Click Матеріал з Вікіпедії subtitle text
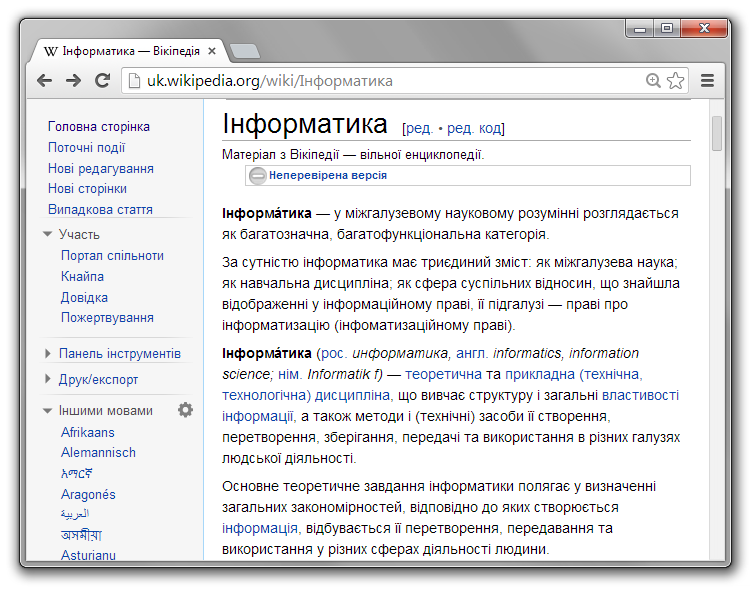 (353, 155)
